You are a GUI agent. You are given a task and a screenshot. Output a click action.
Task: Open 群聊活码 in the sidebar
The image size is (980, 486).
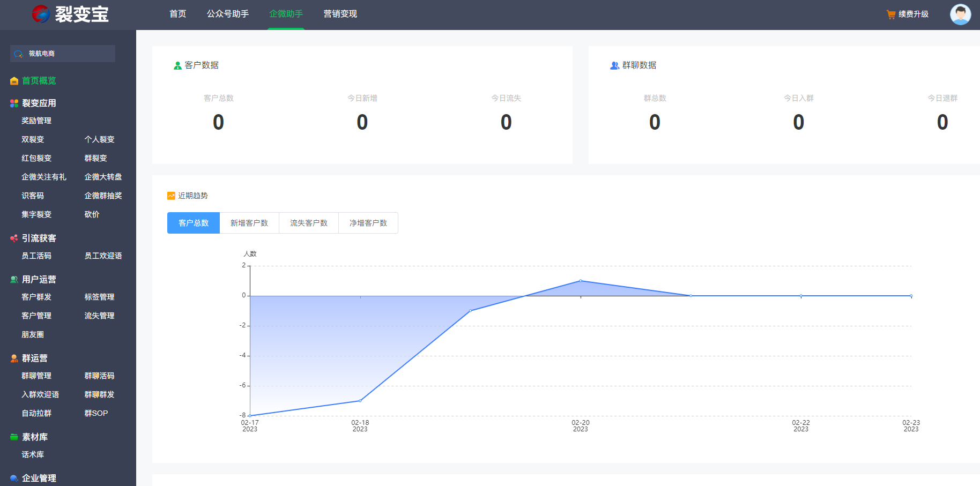coord(100,376)
